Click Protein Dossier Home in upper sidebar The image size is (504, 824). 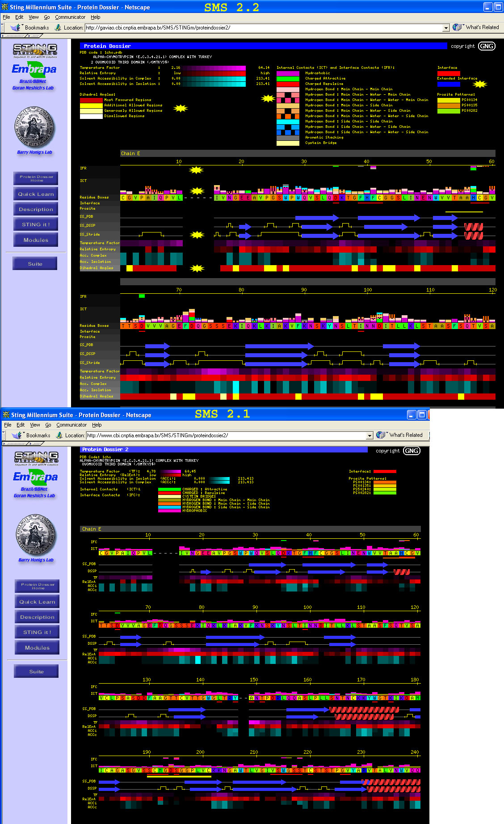pos(36,178)
